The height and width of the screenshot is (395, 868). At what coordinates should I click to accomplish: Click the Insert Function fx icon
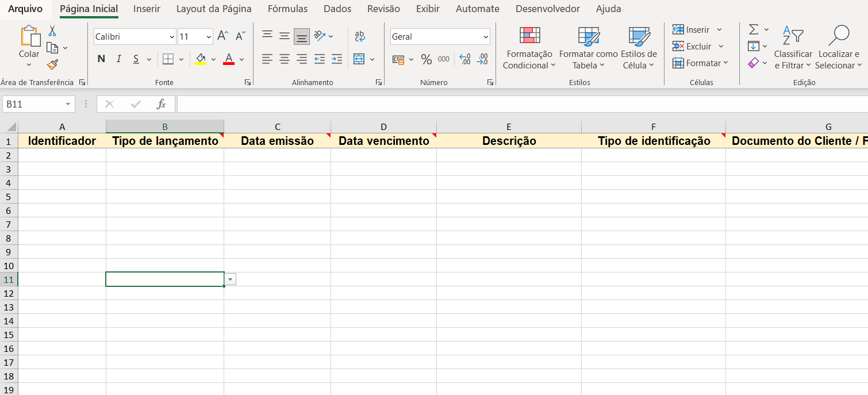coord(162,104)
